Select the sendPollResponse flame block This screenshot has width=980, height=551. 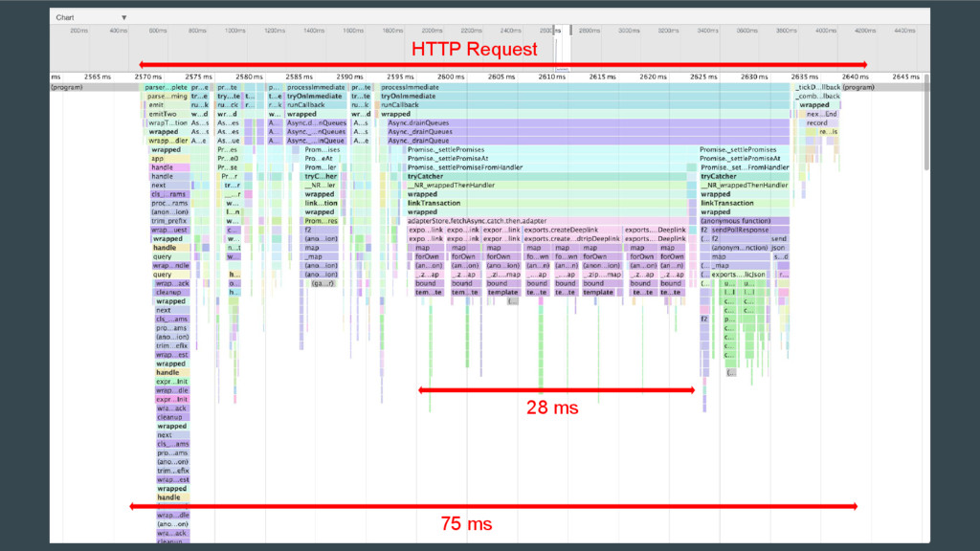(739, 230)
